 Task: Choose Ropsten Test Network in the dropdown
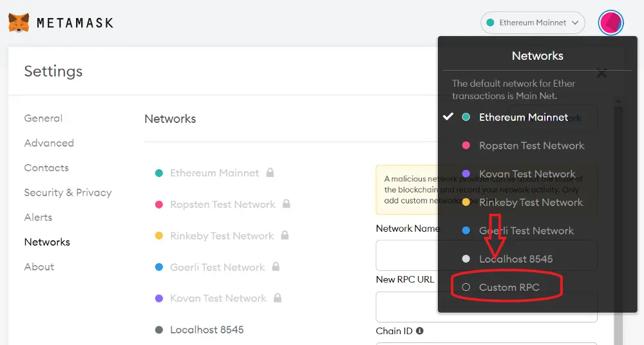[x=531, y=145]
